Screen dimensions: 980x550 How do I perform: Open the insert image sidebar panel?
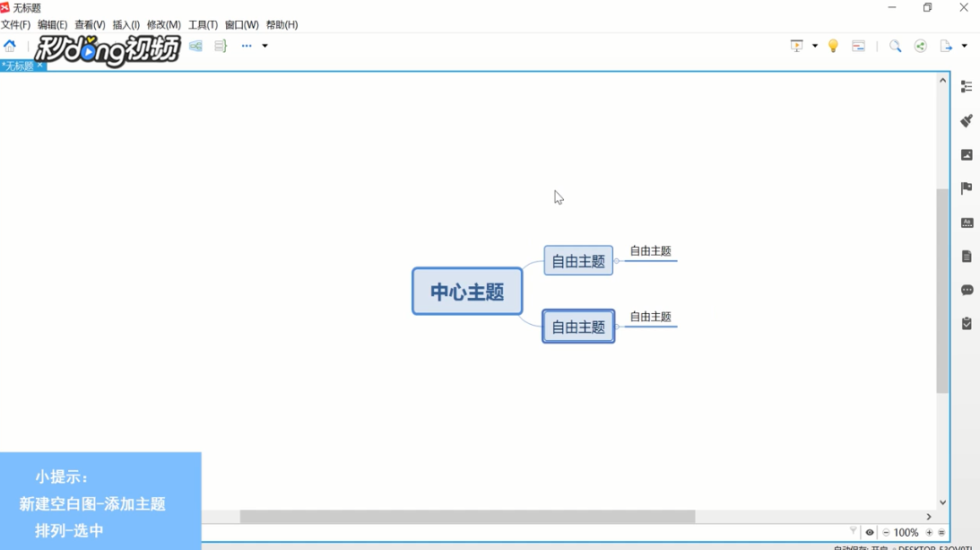tap(967, 154)
